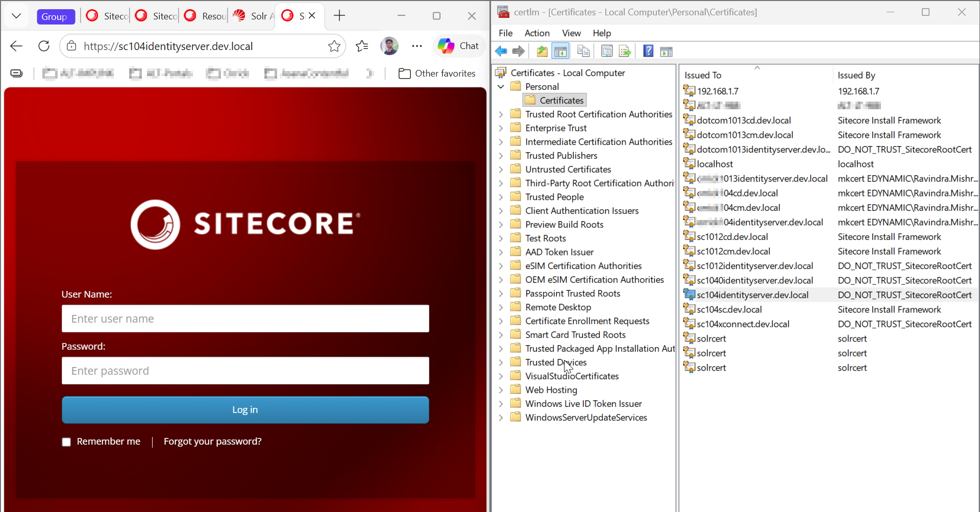
Task: Click the Copy icon in certlm toolbar
Action: coord(583,51)
